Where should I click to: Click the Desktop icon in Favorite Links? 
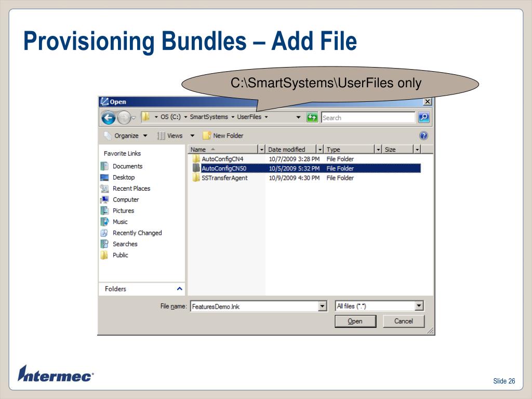point(104,178)
